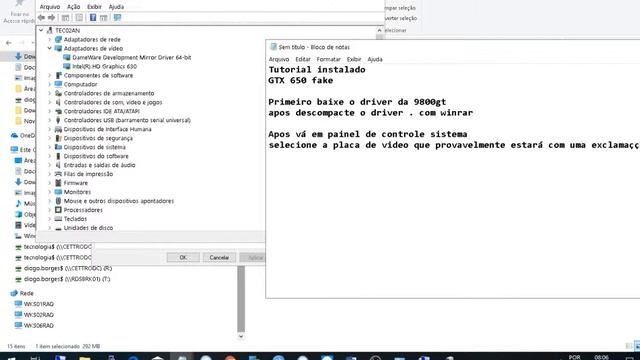Image resolution: width=640 pixels, height=360 pixels.
Task: Click the TEC02AN computer root icon
Action: [x=50, y=31]
